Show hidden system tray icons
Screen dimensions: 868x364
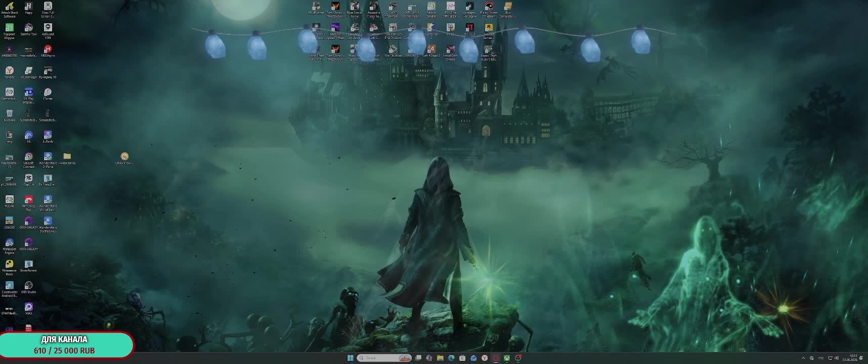pos(803,358)
